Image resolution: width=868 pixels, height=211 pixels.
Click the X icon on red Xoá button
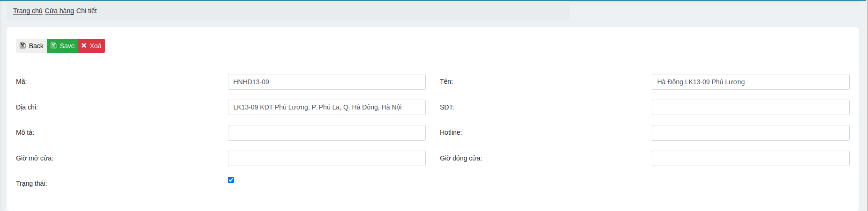click(x=84, y=46)
